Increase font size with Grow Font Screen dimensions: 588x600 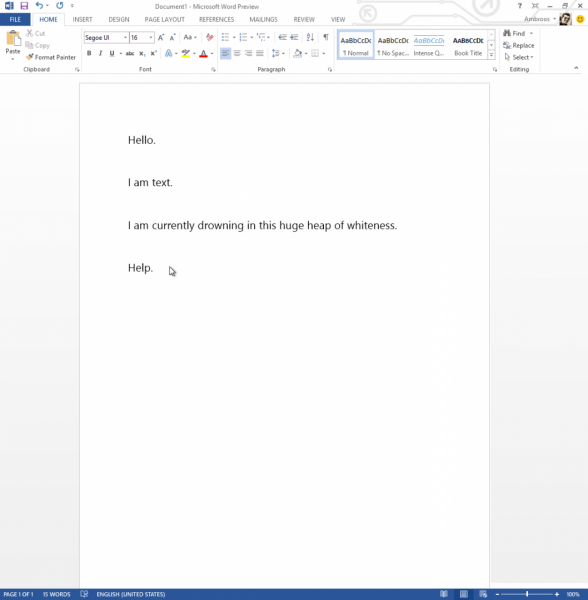coord(161,38)
